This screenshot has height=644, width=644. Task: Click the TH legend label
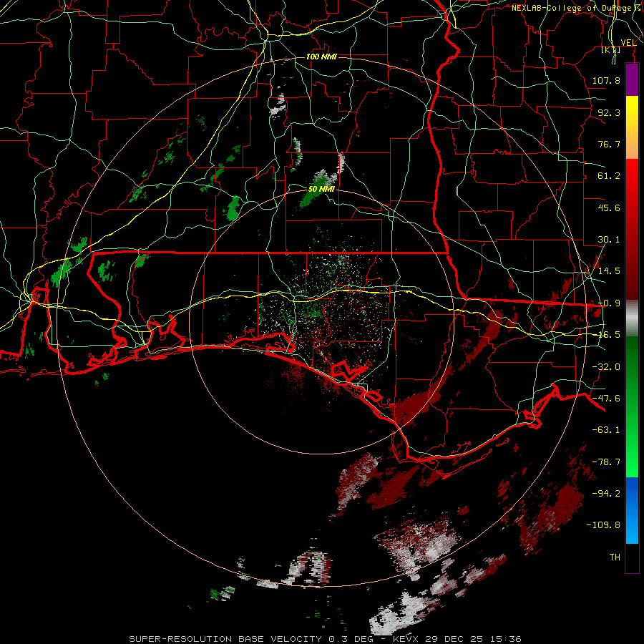[x=615, y=557]
